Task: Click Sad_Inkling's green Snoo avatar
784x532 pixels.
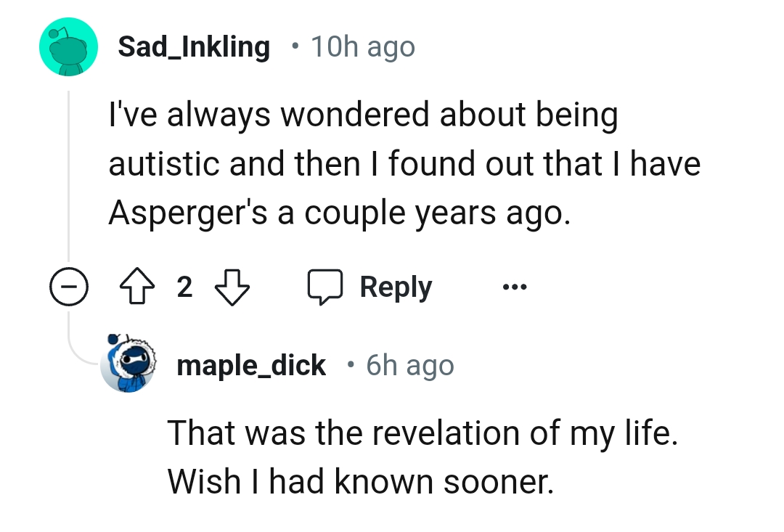Action: pyautogui.click(x=67, y=46)
